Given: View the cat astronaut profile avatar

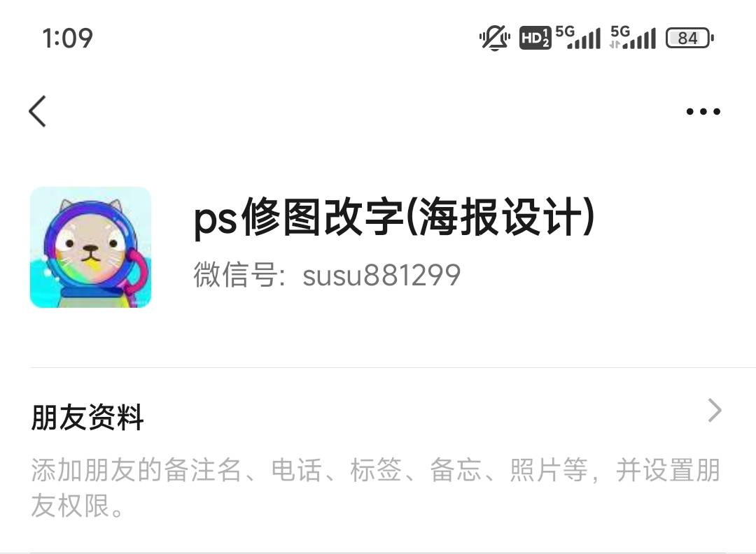Looking at the screenshot, I should [90, 247].
